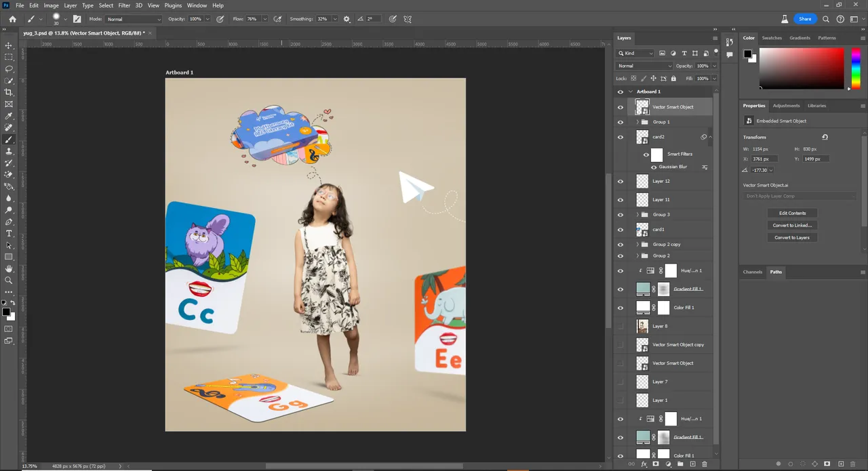Open the brush blend Mode dropdown

click(134, 19)
